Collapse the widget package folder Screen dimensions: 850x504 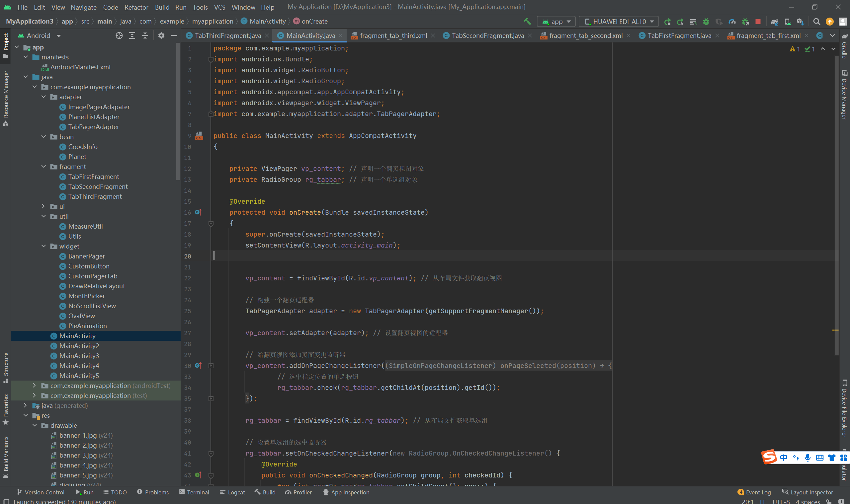(x=43, y=246)
